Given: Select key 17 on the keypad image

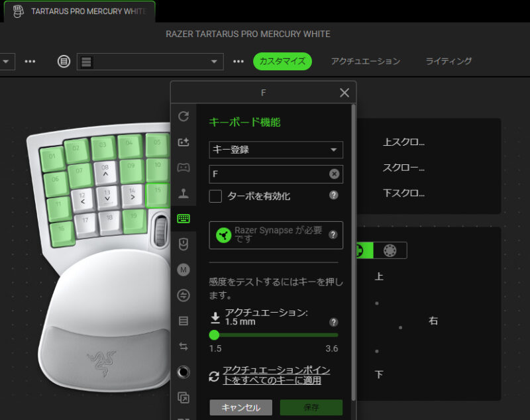Looking at the screenshot, I should pyautogui.click(x=85, y=223).
